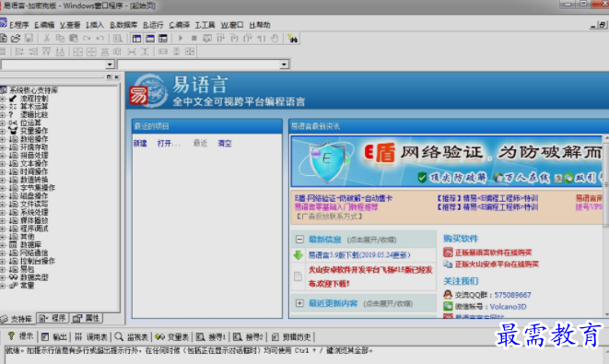Image resolution: width=609 pixels, height=364 pixels.
Task: Click the binoculars lightbulb help-search icon
Action: 292,38
